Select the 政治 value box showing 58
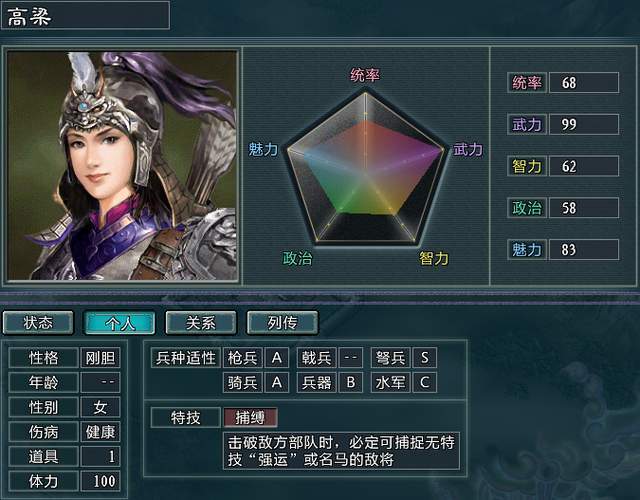 pyautogui.click(x=584, y=208)
